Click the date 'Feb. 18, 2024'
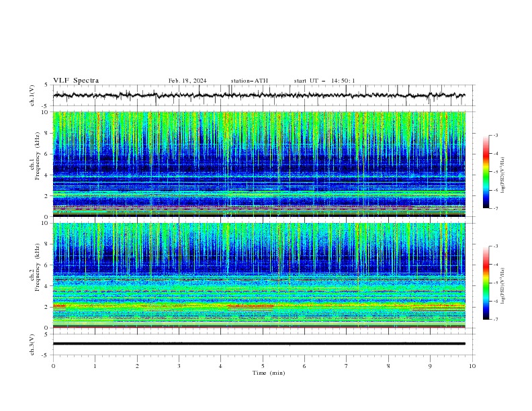The image size is (532, 411). tap(187, 81)
